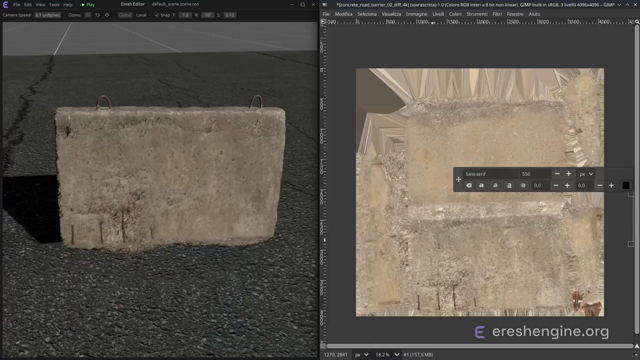Toggle underline text style

[x=509, y=185]
